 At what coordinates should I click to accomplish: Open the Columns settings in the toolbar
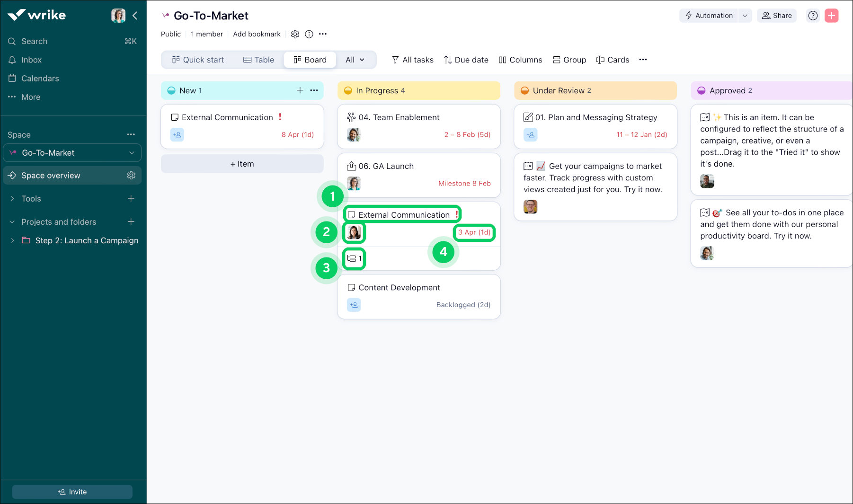[521, 60]
